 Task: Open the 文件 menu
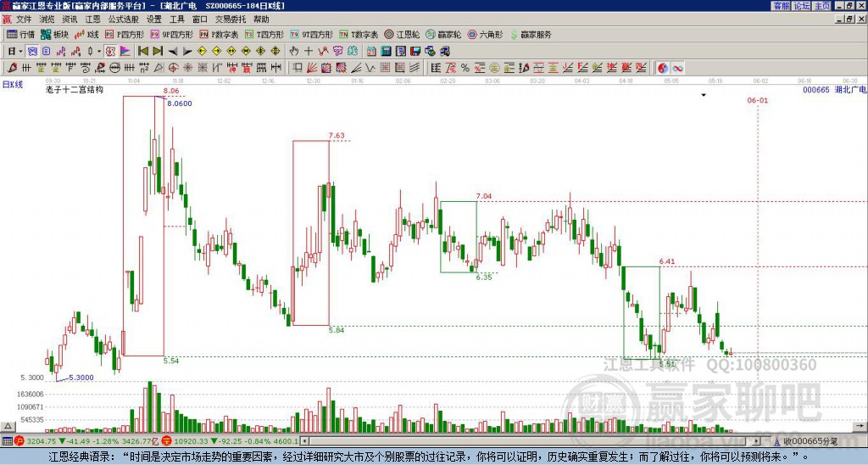point(24,20)
